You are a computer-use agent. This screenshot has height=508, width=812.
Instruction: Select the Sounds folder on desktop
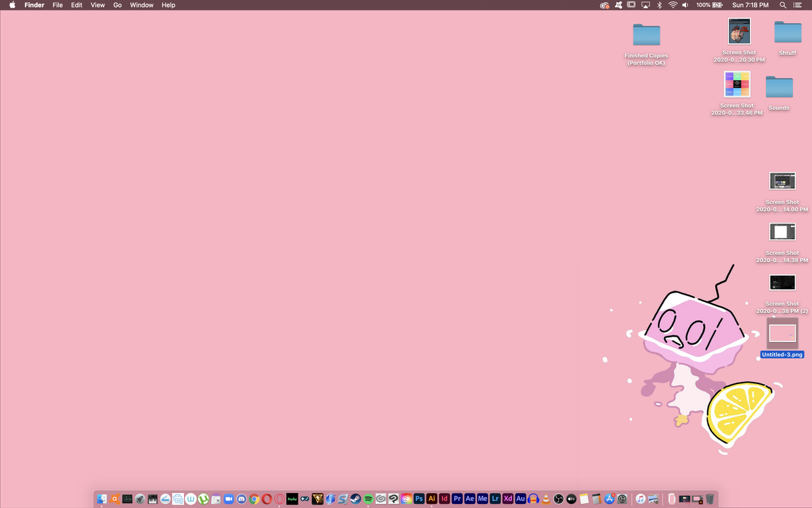[x=779, y=87]
